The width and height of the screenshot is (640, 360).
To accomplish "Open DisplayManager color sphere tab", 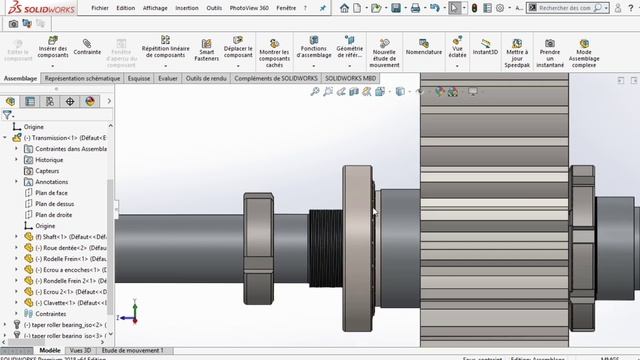I will click(90, 101).
